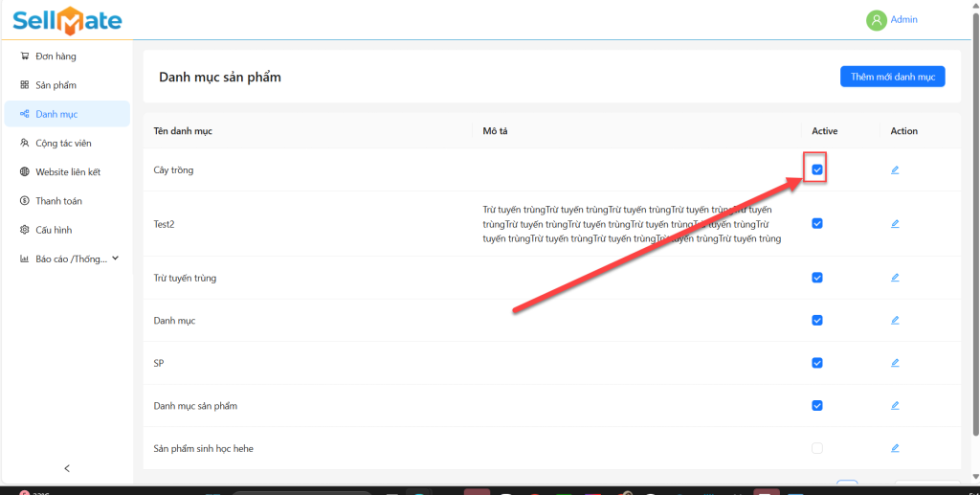Enable Active for Sản phẩm sinh học hehe

[x=817, y=448]
